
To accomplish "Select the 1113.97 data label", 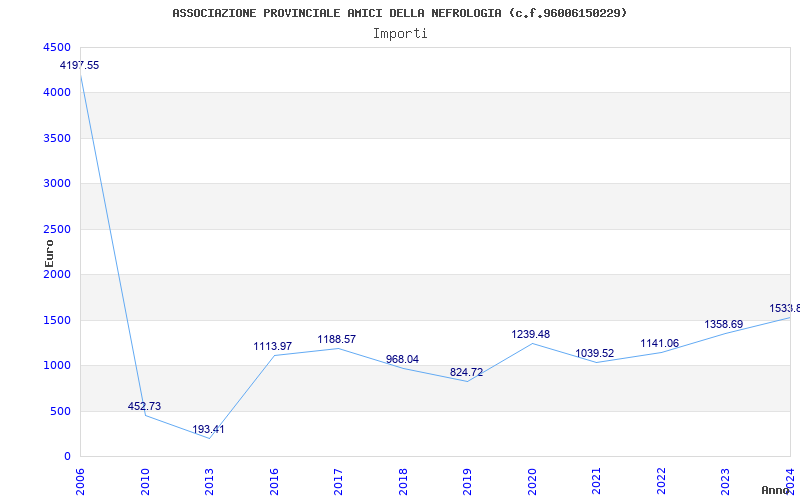I will click(273, 346).
